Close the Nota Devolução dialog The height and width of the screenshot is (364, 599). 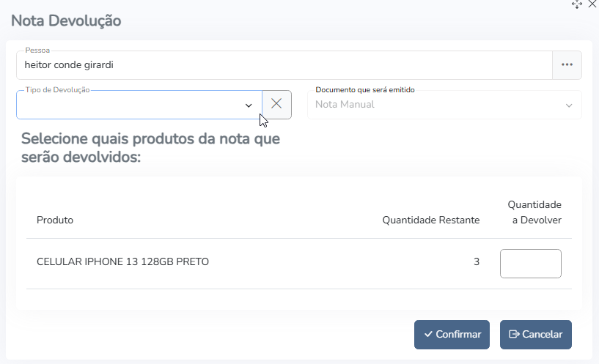click(592, 4)
